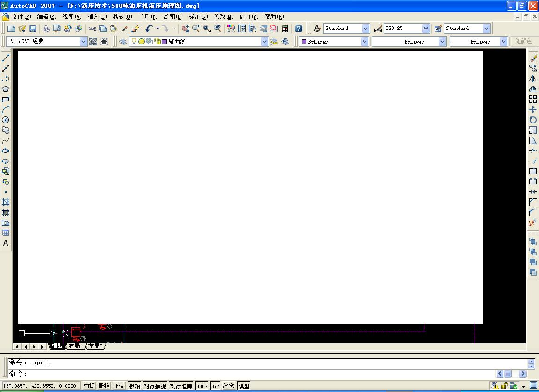Expand the AutoCAD 经典 workspace dropdown
Image resolution: width=539 pixels, height=392 pixels.
click(x=84, y=42)
